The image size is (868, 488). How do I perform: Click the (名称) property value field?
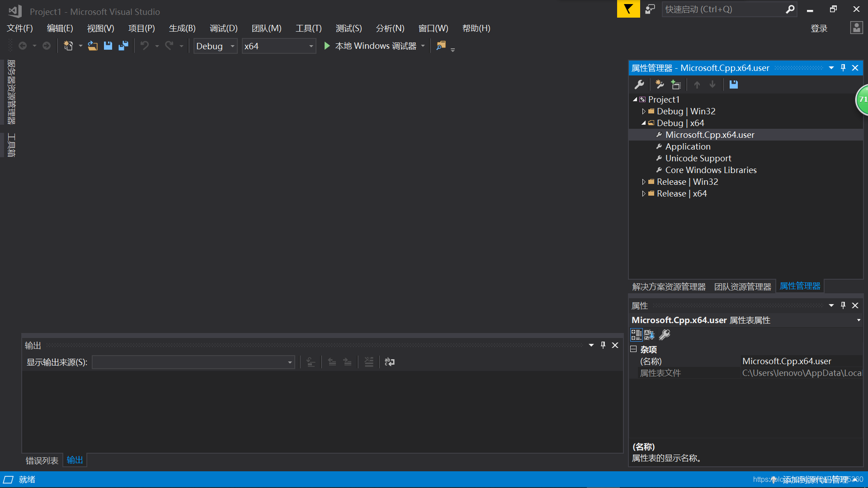point(802,361)
